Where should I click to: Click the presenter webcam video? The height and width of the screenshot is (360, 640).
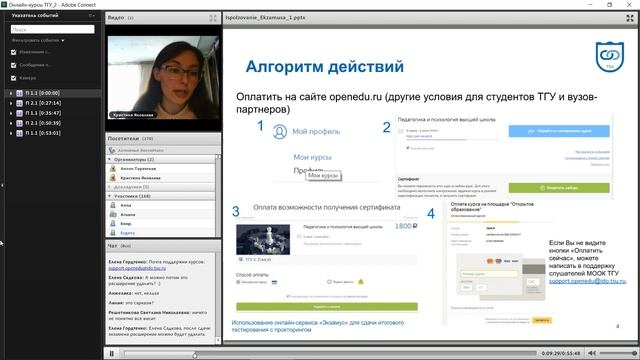point(163,78)
